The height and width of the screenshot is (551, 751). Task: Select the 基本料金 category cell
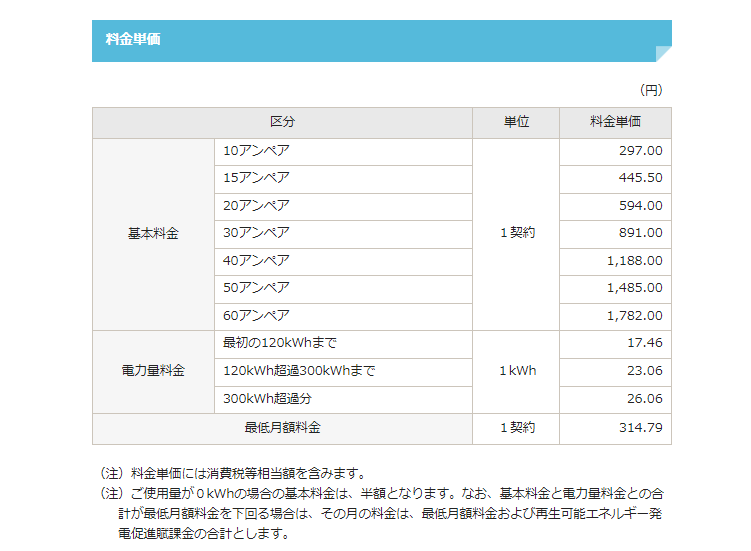[x=153, y=234]
